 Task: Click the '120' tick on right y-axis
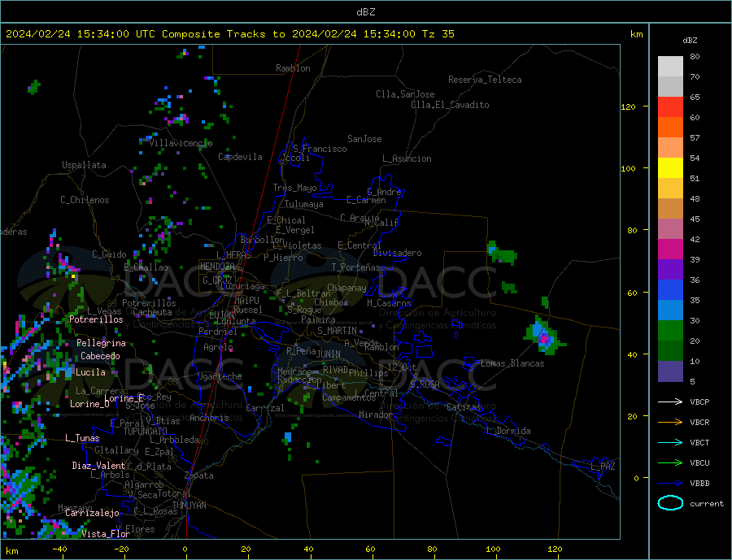click(628, 106)
